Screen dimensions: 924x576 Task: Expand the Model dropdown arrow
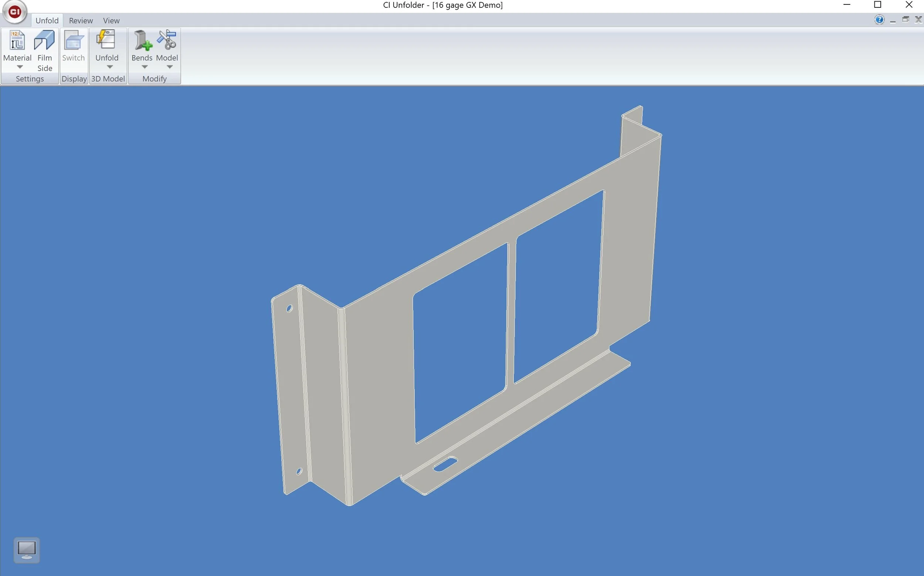[170, 67]
